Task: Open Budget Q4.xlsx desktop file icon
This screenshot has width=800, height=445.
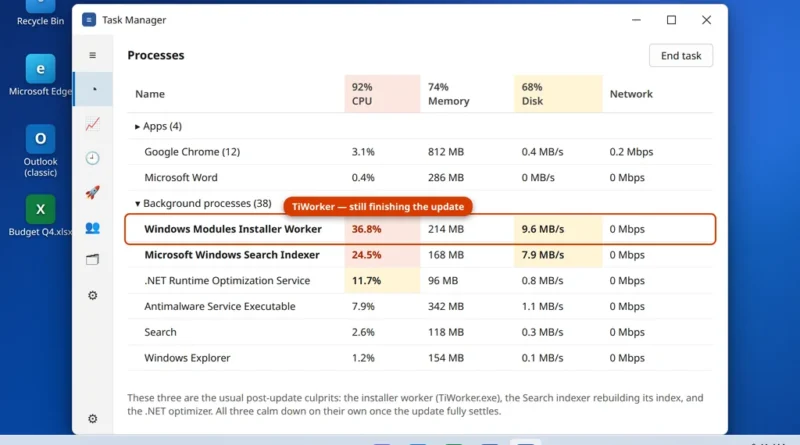Action: coord(40,216)
